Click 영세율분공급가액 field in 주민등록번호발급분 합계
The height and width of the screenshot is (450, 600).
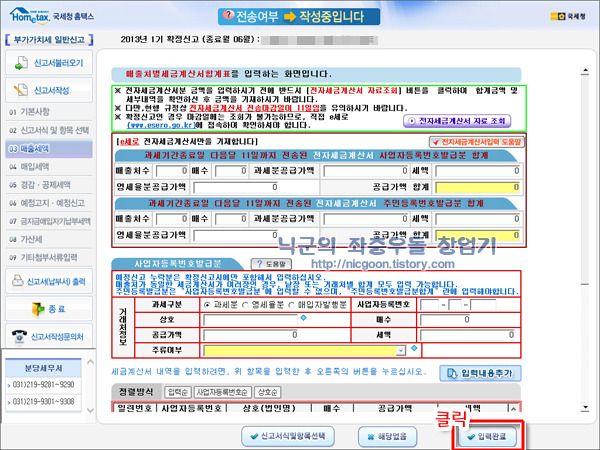click(x=235, y=235)
